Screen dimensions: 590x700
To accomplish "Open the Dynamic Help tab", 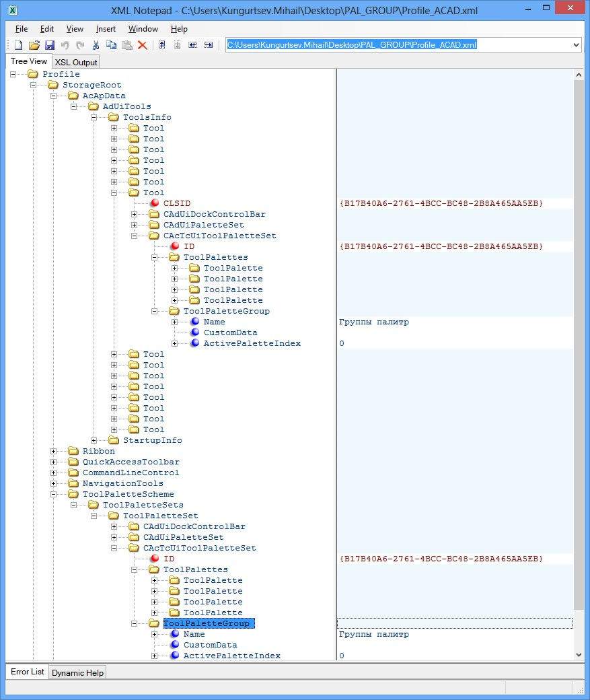I will click(x=77, y=672).
